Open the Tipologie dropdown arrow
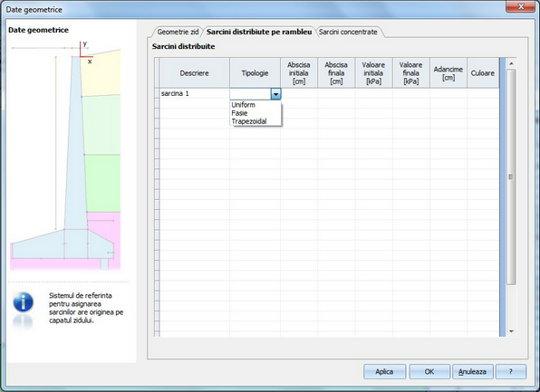Viewport: 540px width, 392px height. coord(275,94)
